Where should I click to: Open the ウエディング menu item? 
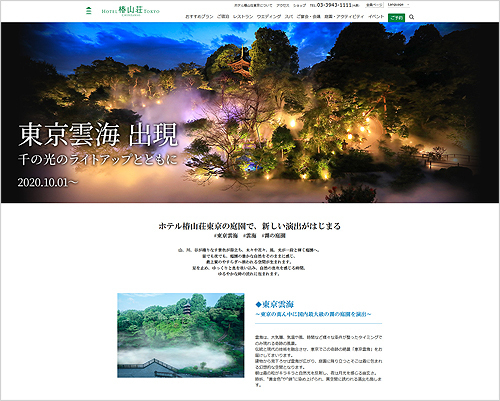[269, 17]
